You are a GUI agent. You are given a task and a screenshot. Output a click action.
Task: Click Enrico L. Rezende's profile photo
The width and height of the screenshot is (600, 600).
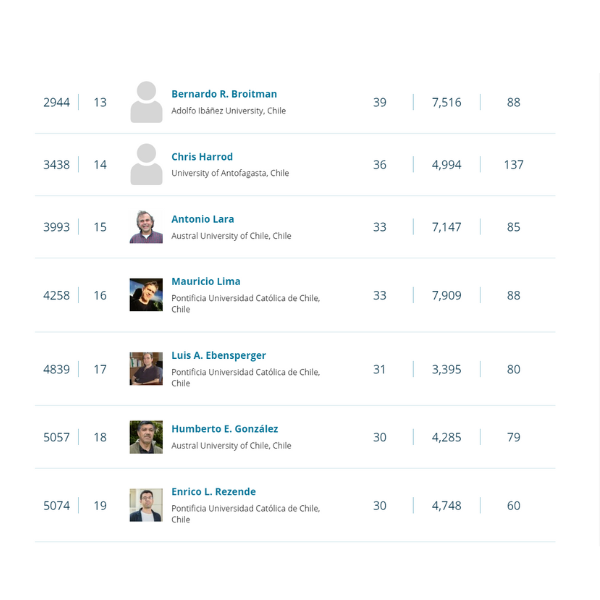(146, 505)
